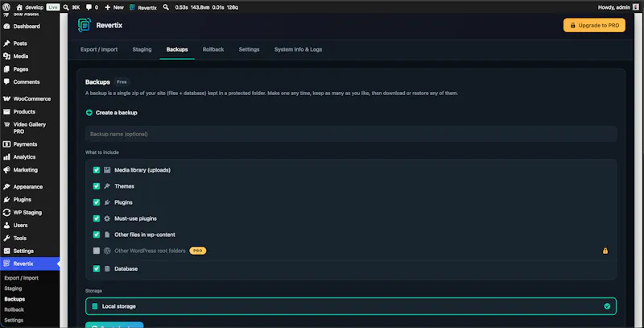Open the + New content menu
644x328 pixels.
(x=114, y=7)
